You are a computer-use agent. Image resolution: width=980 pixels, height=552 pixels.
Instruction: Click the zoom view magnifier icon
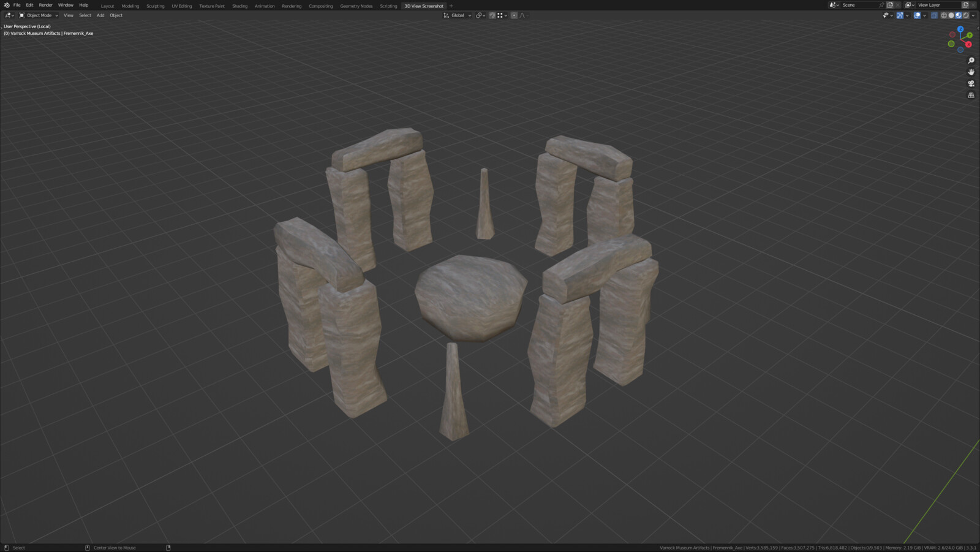(x=971, y=61)
